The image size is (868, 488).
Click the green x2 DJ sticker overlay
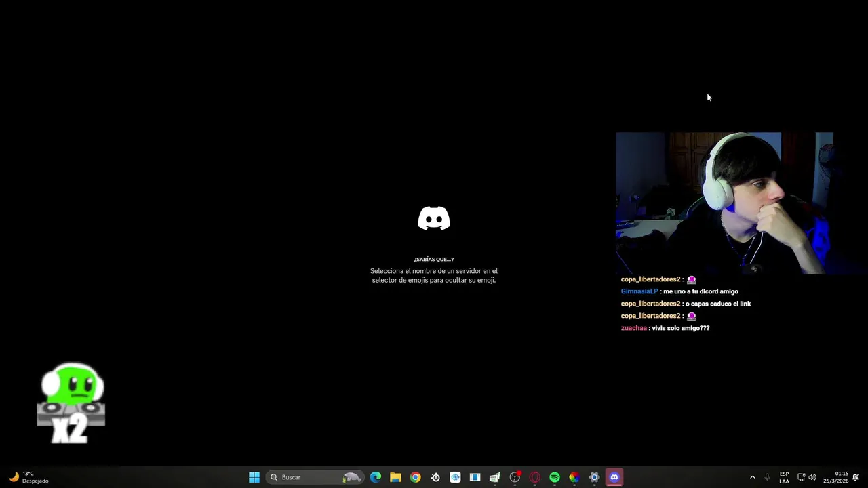pyautogui.click(x=71, y=403)
